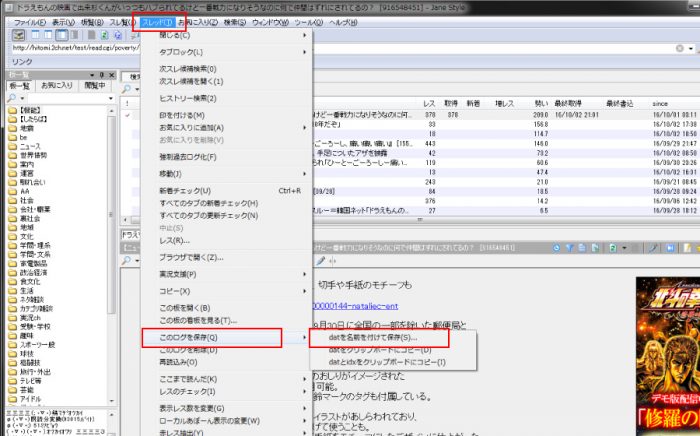Click the magnifier icon in the thread view toolbar
This screenshot has width=700, height=436.
tap(126, 260)
